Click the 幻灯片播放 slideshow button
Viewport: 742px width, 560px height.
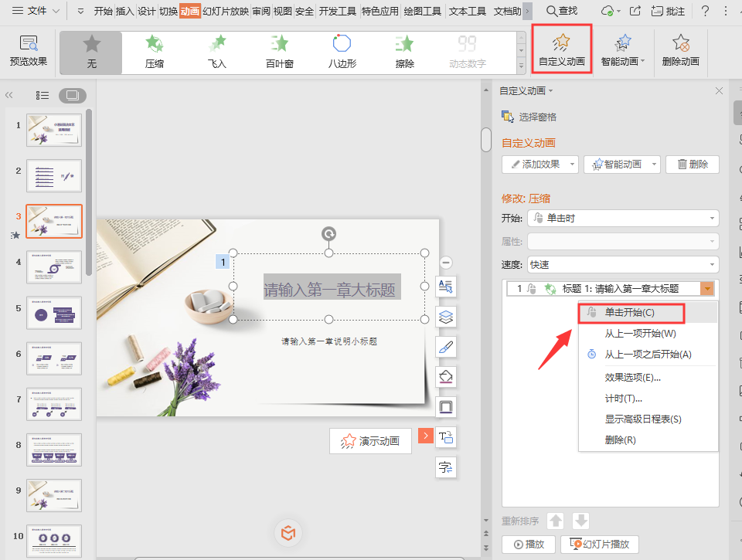click(x=600, y=545)
